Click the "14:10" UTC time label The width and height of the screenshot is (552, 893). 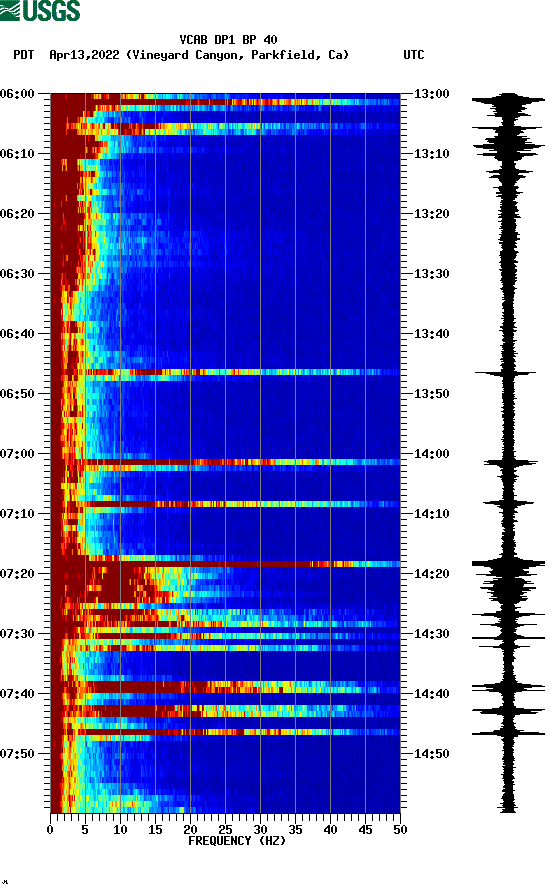(x=431, y=514)
